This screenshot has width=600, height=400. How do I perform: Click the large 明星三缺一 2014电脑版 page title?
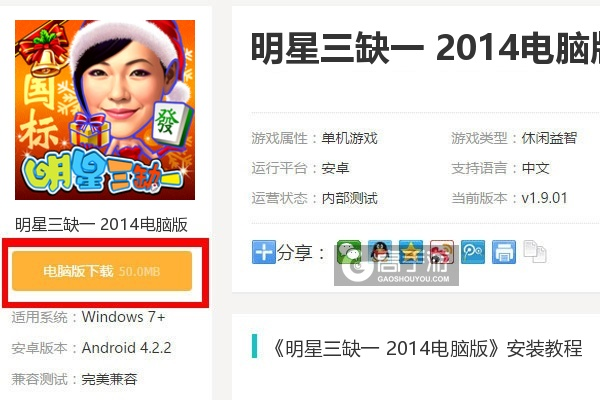(425, 48)
